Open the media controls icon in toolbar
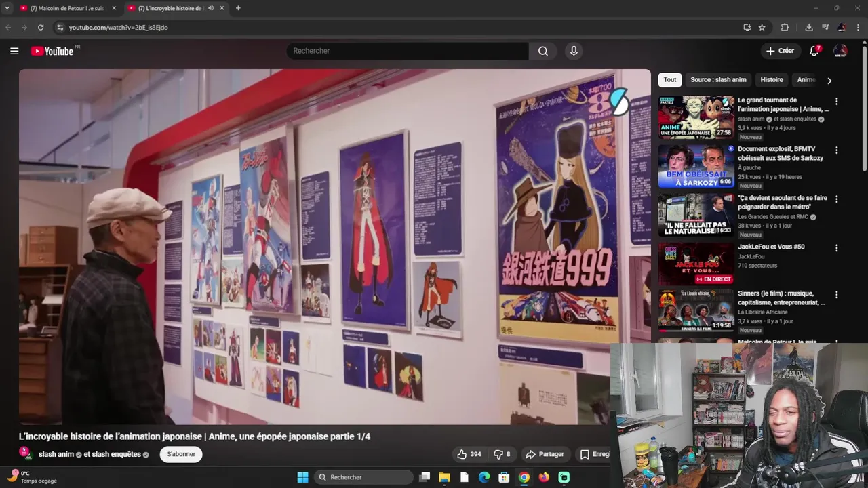This screenshot has height=488, width=868. (x=825, y=28)
